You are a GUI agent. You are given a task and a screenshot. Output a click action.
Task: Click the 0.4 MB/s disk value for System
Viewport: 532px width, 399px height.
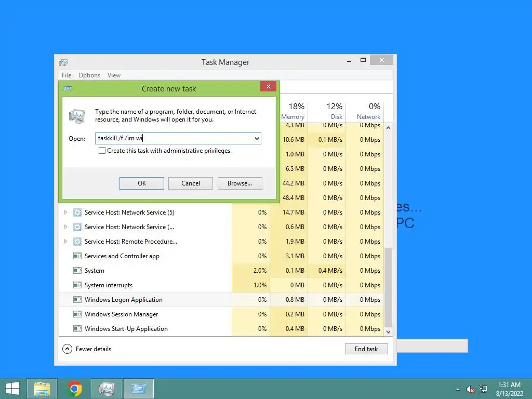tap(330, 271)
